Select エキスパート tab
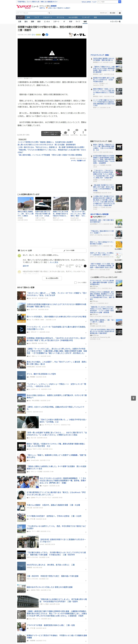This screenshot has width=138, height=644. pyautogui.click(x=48, y=17)
